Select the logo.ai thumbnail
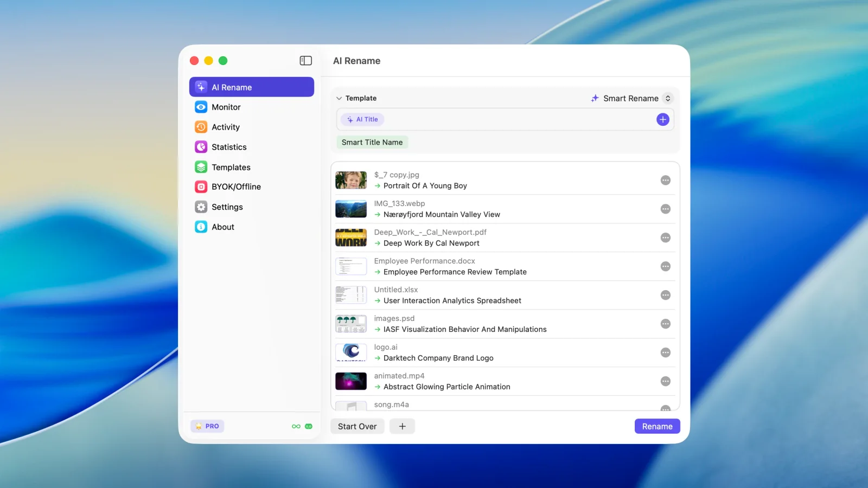868x488 pixels. [351, 352]
